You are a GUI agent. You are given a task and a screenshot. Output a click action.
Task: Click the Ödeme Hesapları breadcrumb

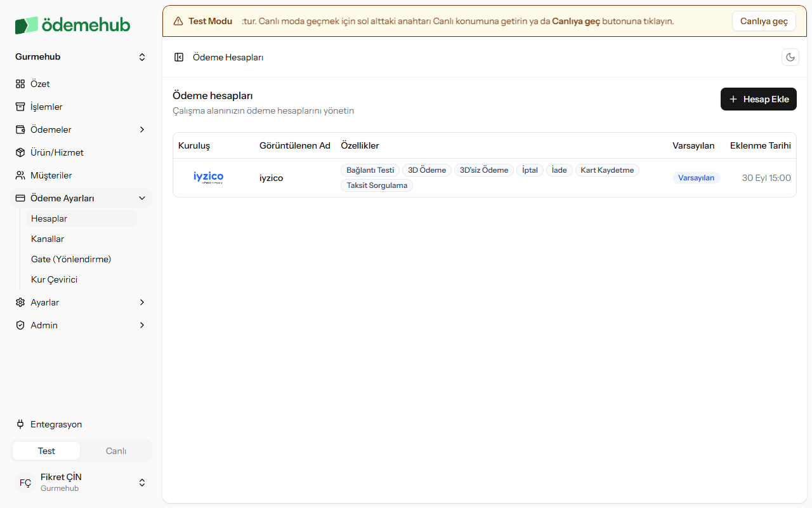coord(228,57)
